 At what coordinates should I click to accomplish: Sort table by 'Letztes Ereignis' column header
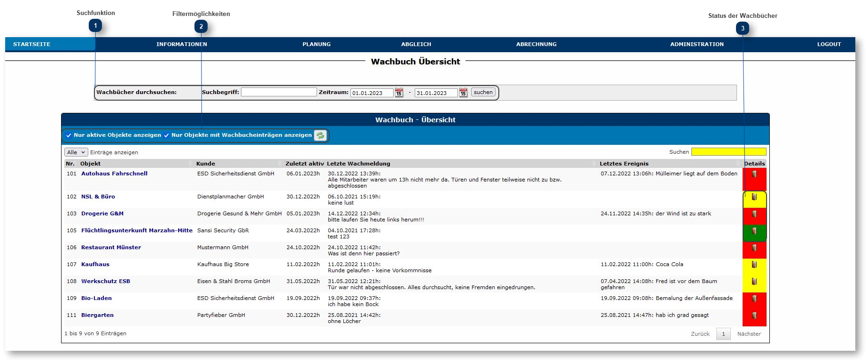point(624,164)
